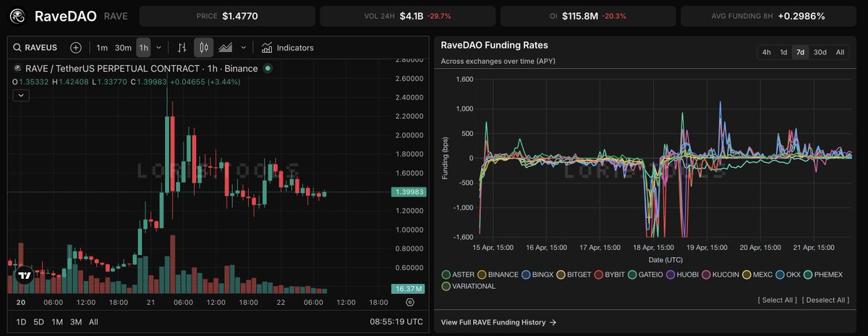
Task: Set chart range to 5D
Action: pos(40,322)
